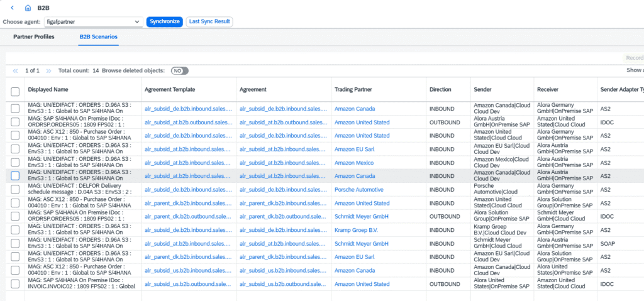Check the Schmidt Meyer GmbH OUTBOUND row checkbox
Screen dimensions: 644x301
[x=15, y=216]
